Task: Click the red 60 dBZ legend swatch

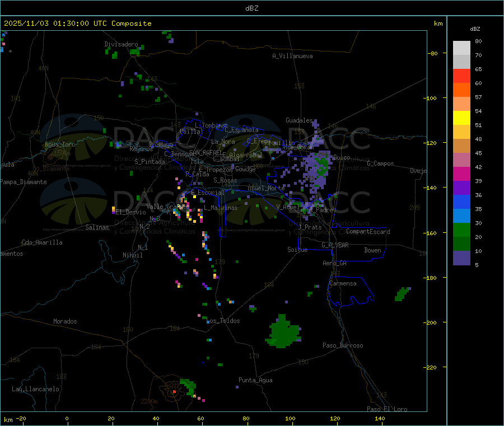Action: (x=461, y=76)
